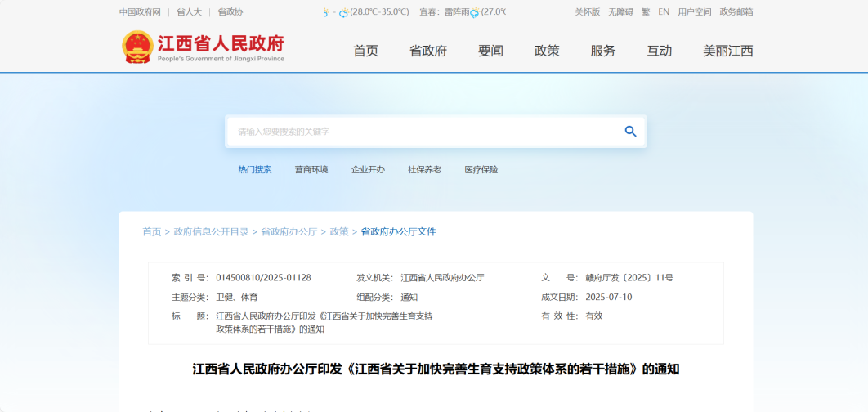The width and height of the screenshot is (868, 412).
Task: Open the 省政府 navigation menu
Action: [427, 51]
